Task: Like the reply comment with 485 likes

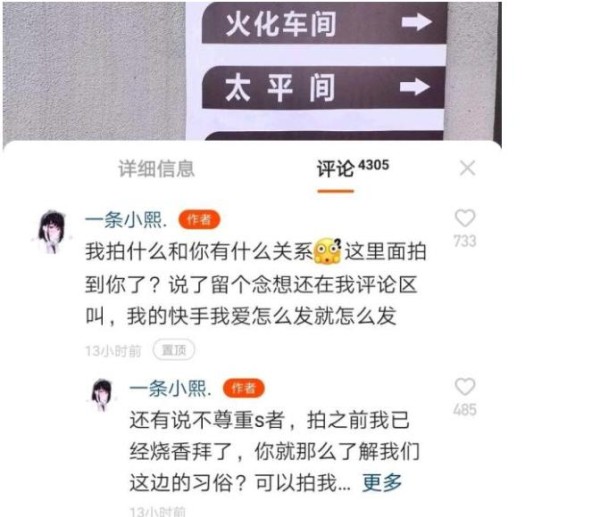Action: [465, 387]
